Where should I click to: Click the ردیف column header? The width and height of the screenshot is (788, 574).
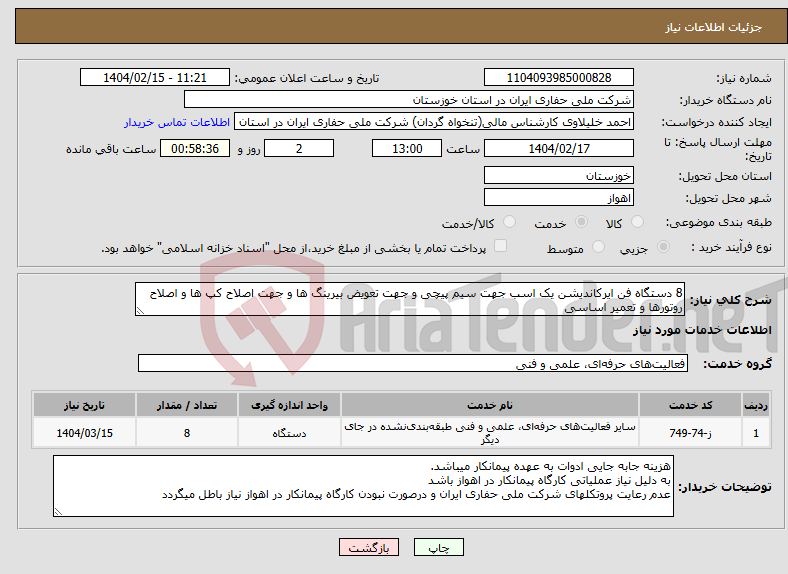tap(756, 405)
